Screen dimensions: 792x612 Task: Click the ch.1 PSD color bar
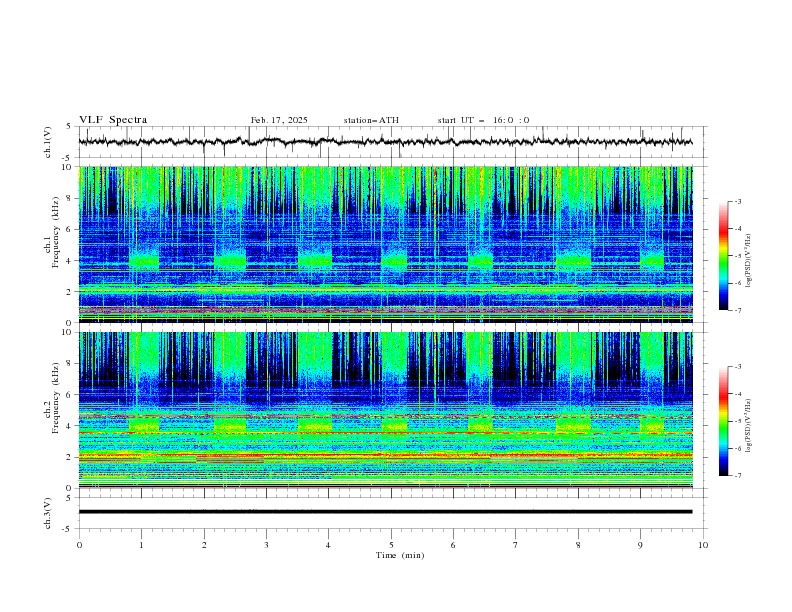724,256
